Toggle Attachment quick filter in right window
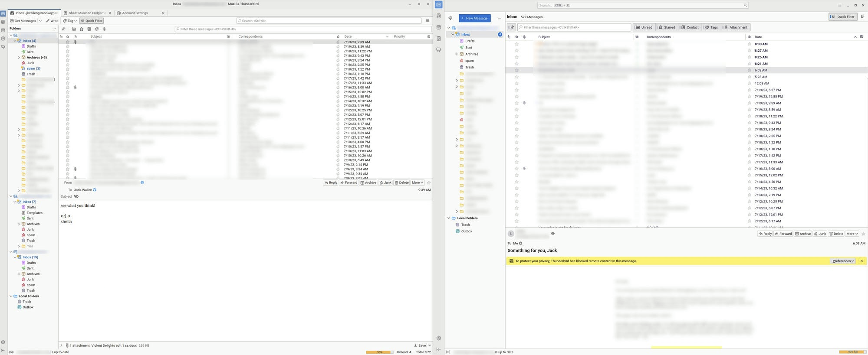 (x=736, y=27)
